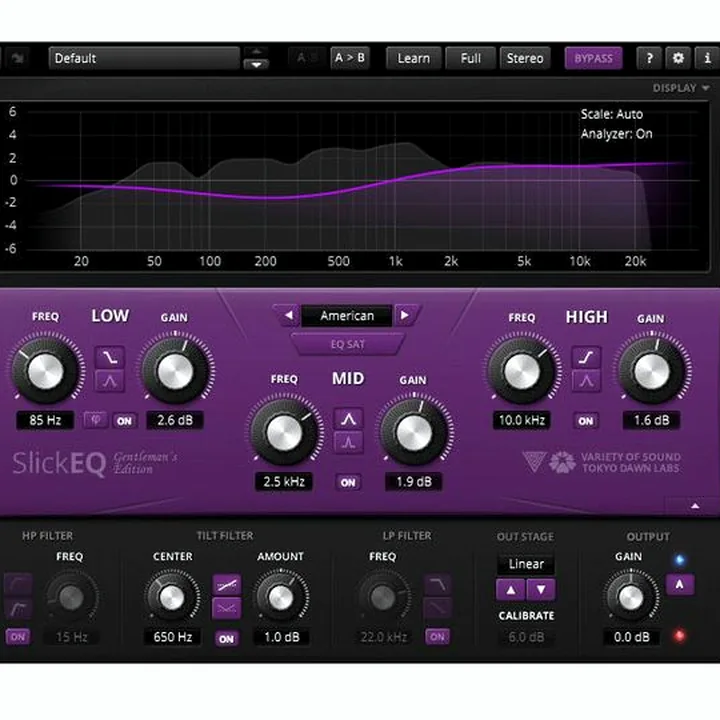Click the HIGH band FREQ knob

click(522, 371)
